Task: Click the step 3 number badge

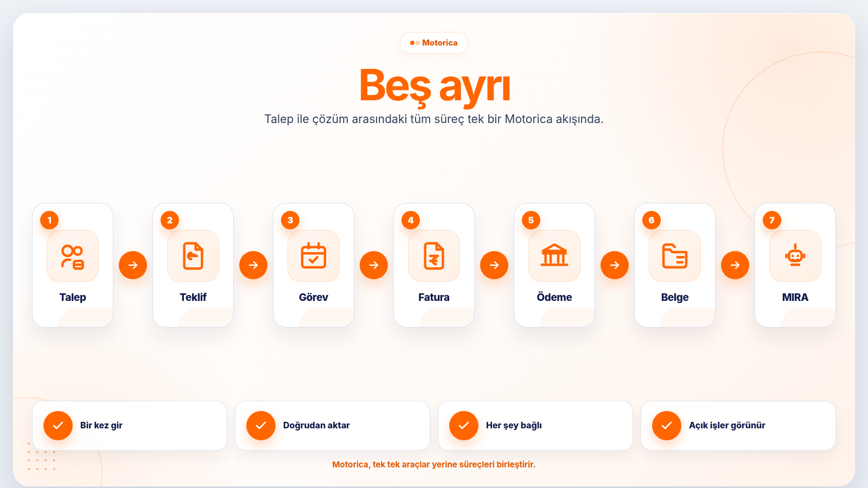Action: (290, 220)
